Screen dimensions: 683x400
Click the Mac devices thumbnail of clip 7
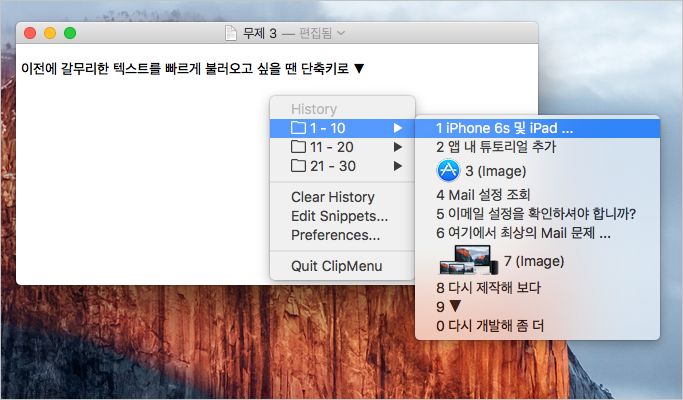tap(468, 260)
